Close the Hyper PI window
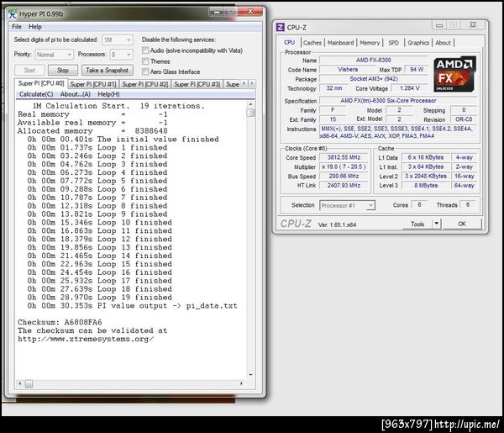The width and height of the screenshot is (504, 433). click(250, 12)
